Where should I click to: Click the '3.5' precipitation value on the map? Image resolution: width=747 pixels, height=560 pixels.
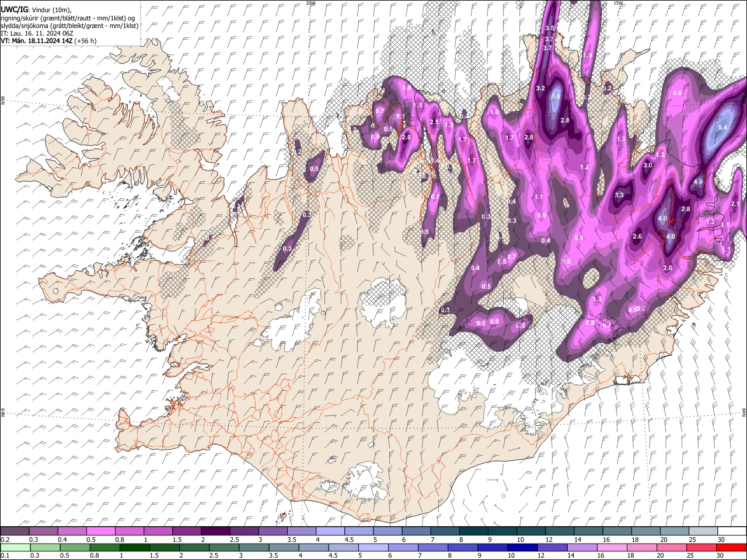[549, 29]
